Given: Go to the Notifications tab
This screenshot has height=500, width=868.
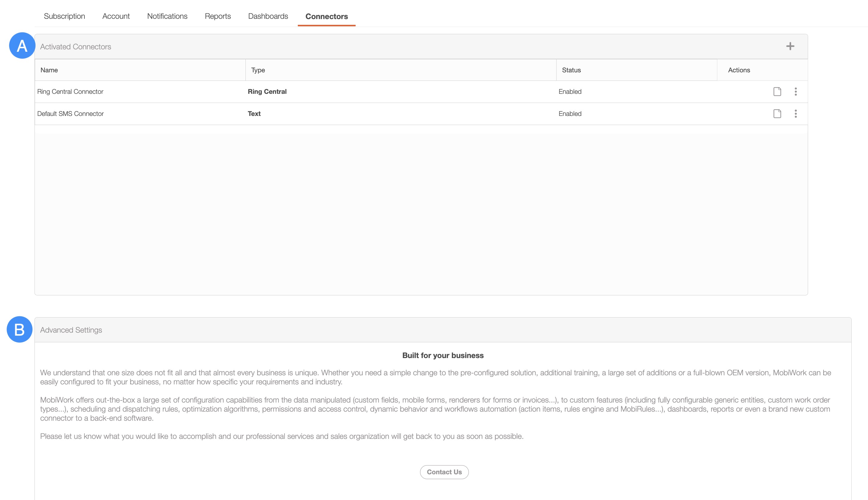Looking at the screenshot, I should 167,16.
